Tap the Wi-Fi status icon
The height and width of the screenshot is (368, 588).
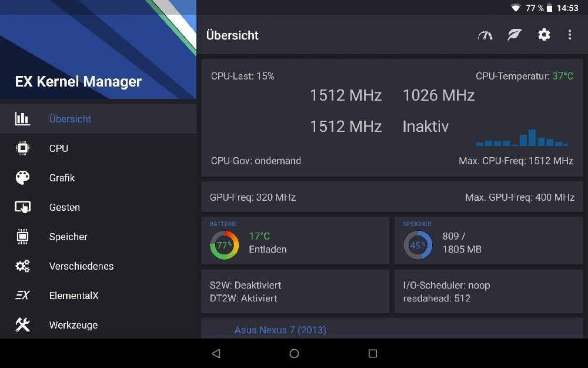click(516, 8)
